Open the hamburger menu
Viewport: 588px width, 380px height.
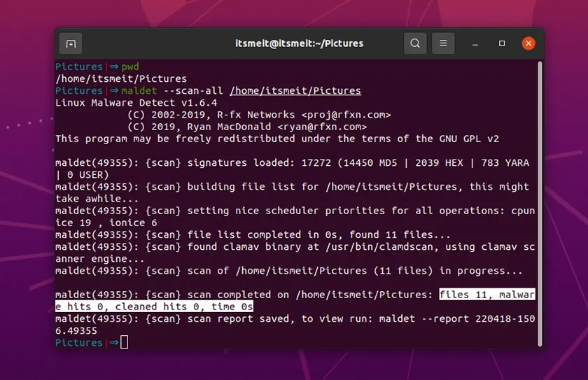[x=443, y=43]
